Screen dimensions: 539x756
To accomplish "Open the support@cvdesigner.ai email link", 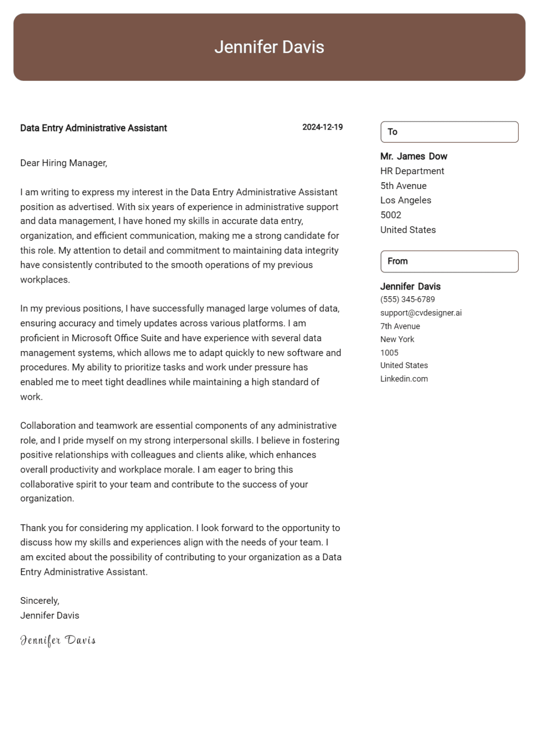I will click(x=421, y=313).
